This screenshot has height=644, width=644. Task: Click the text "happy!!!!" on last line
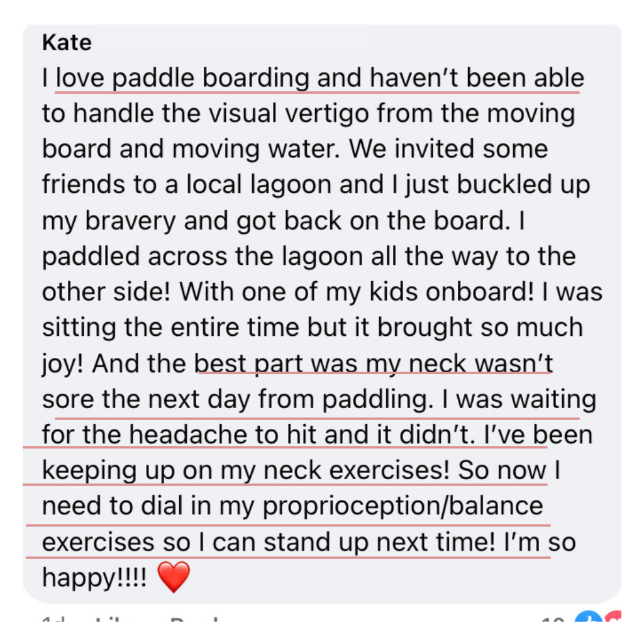[x=94, y=577]
